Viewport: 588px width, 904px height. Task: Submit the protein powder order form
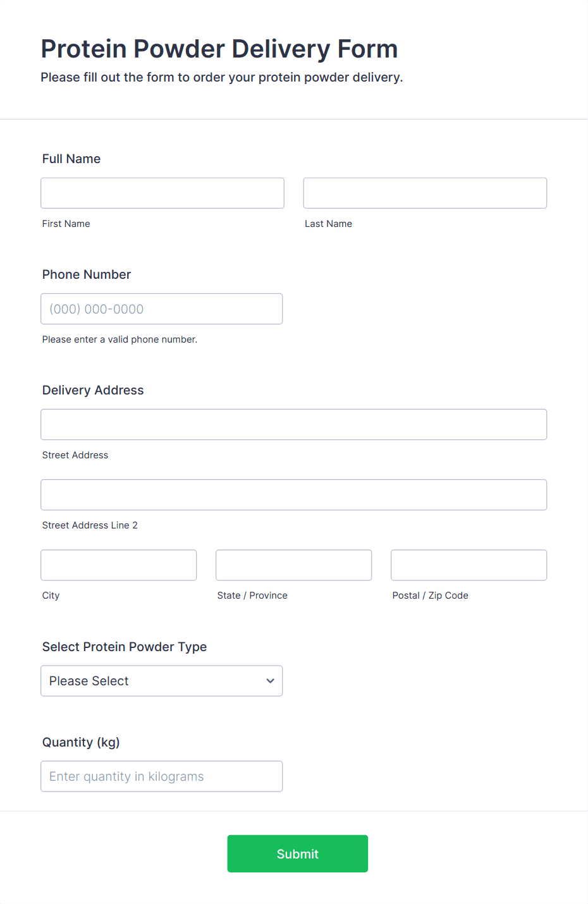click(298, 853)
